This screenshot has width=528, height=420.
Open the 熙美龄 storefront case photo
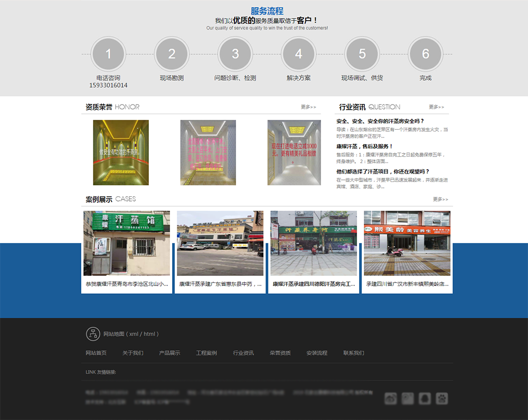[407, 243]
